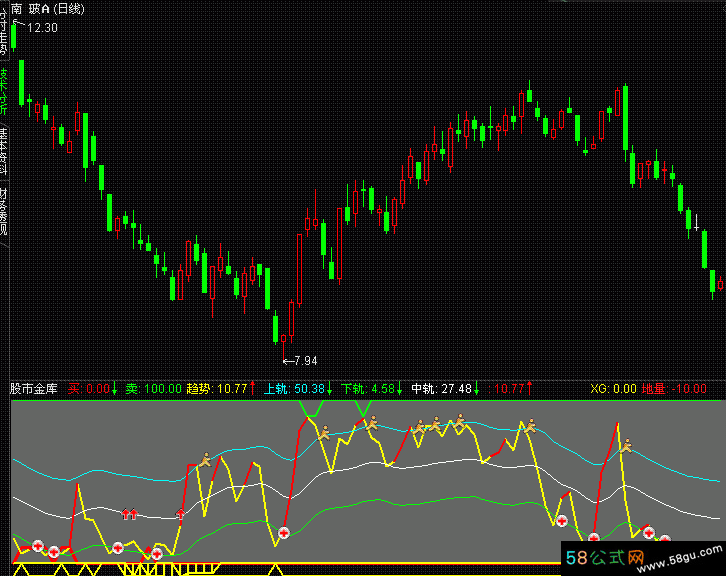Select the 趋势: 10.77 indicator value

click(216, 388)
